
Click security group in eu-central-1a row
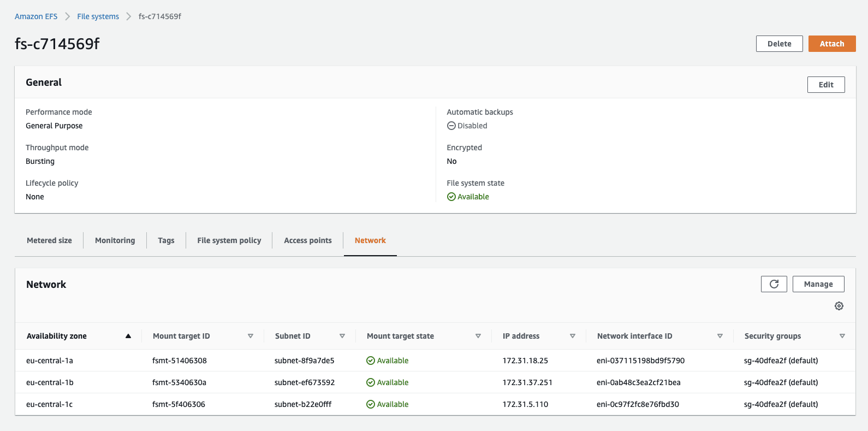781,361
